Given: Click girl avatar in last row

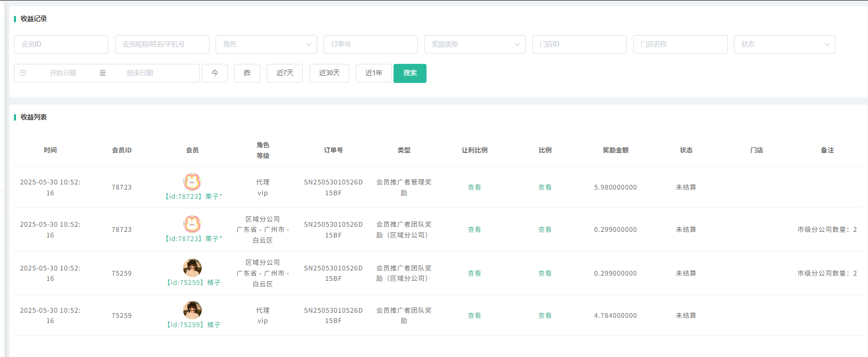Looking at the screenshot, I should point(192,310).
